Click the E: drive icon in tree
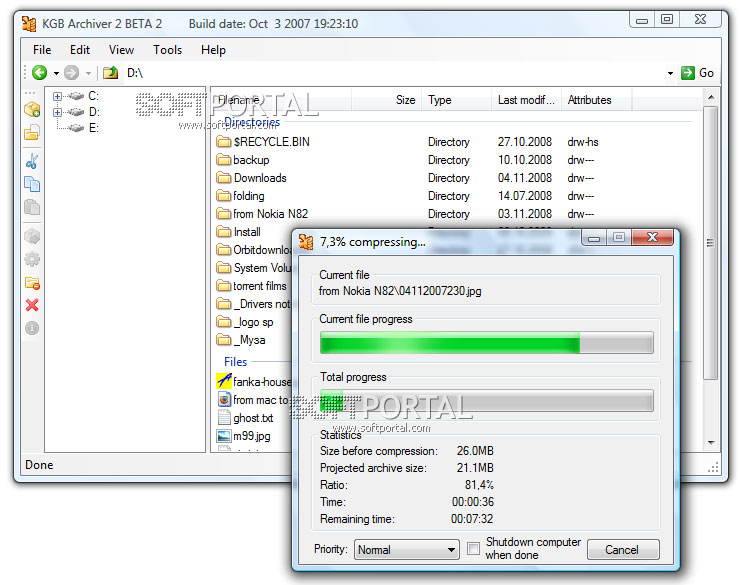 76,128
